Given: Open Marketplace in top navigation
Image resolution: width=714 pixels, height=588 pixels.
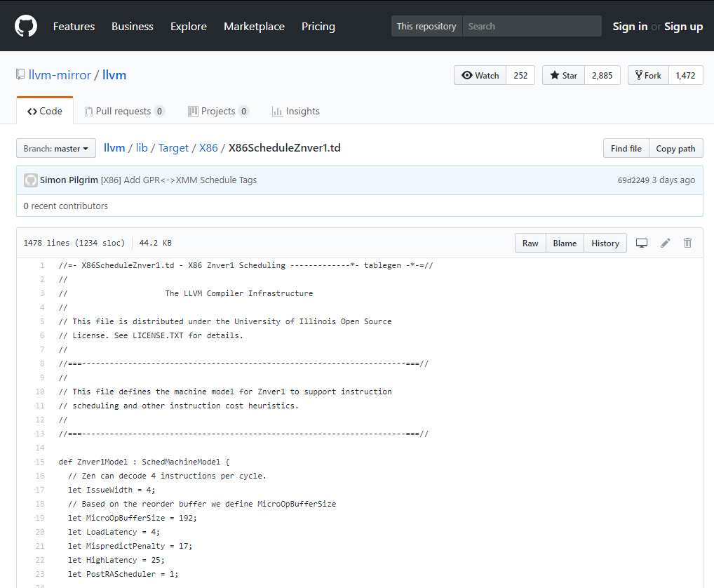Looking at the screenshot, I should coord(254,26).
